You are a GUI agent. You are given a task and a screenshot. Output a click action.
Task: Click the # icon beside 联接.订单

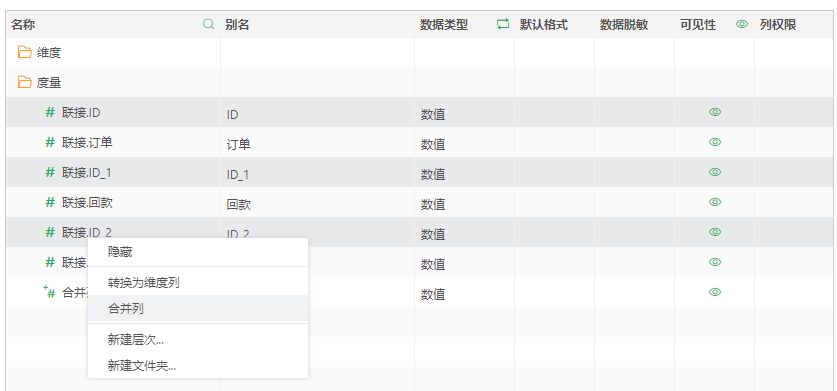(50, 142)
